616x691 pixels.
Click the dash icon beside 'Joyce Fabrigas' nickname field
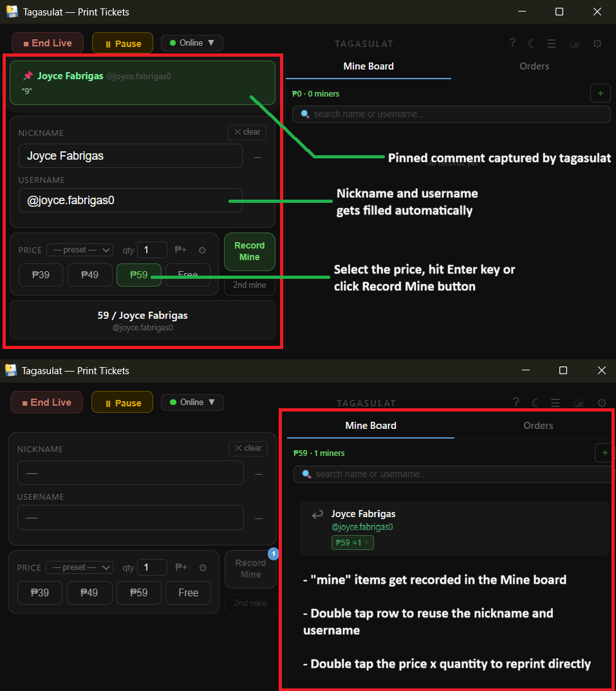pos(257,157)
